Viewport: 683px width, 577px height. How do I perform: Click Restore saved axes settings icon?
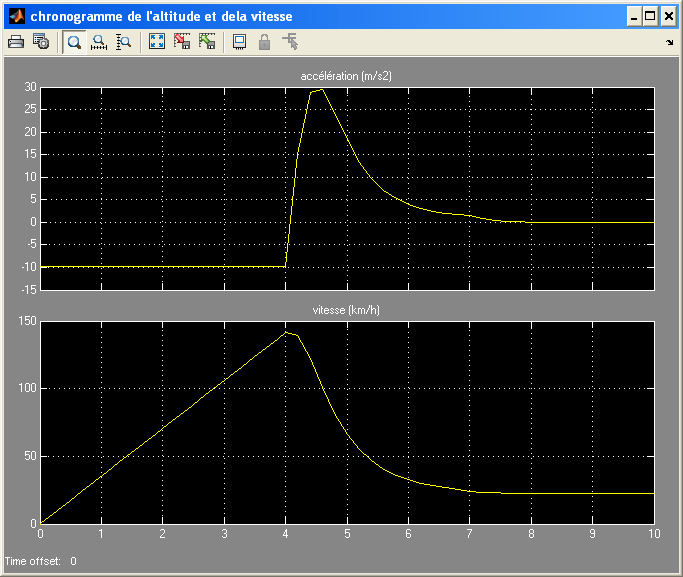tap(207, 42)
